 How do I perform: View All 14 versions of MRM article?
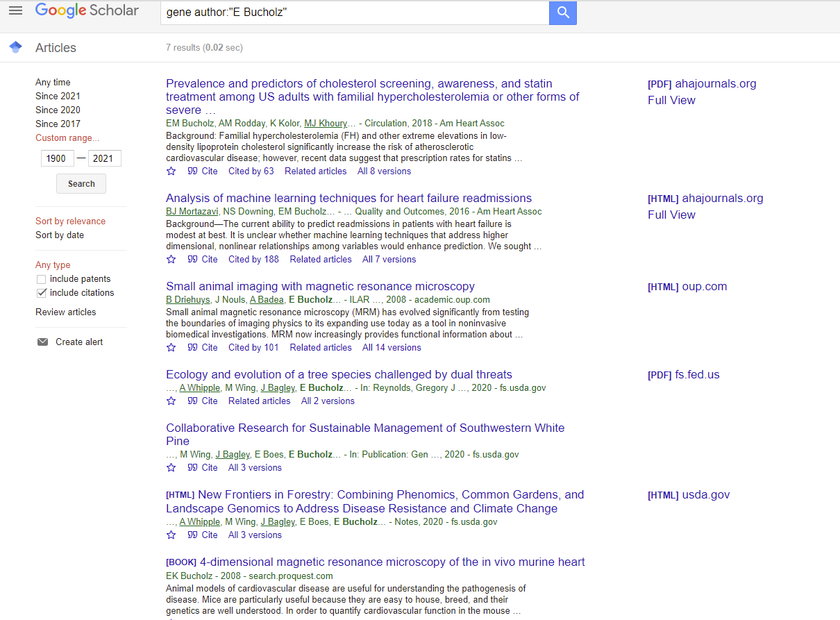click(392, 347)
